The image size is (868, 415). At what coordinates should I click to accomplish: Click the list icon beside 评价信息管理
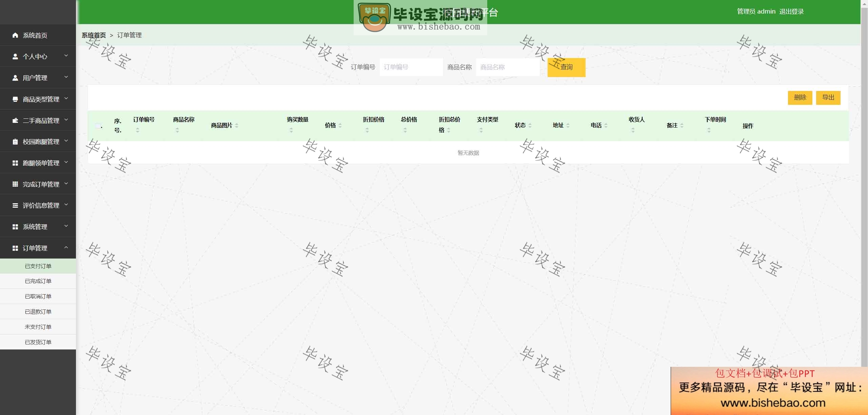click(15, 205)
